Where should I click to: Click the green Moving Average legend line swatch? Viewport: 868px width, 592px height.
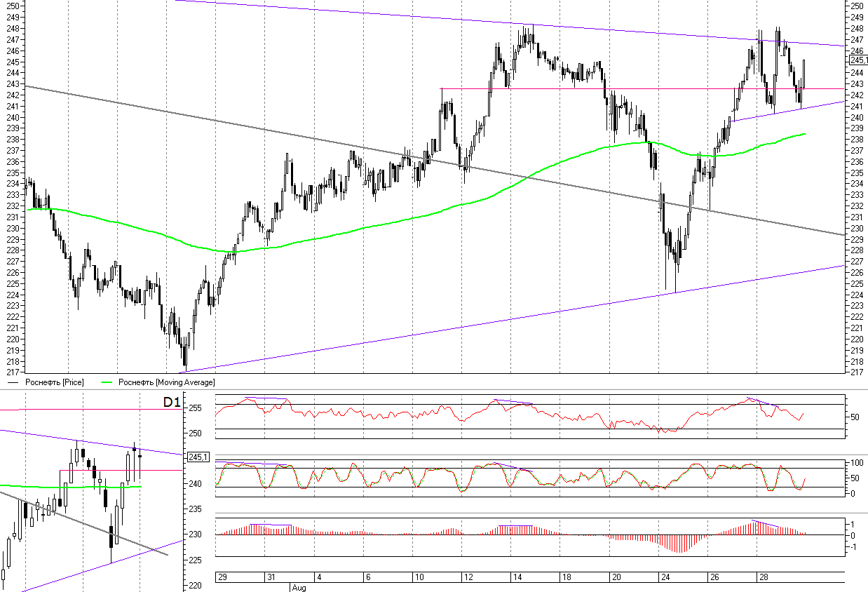coord(107,382)
